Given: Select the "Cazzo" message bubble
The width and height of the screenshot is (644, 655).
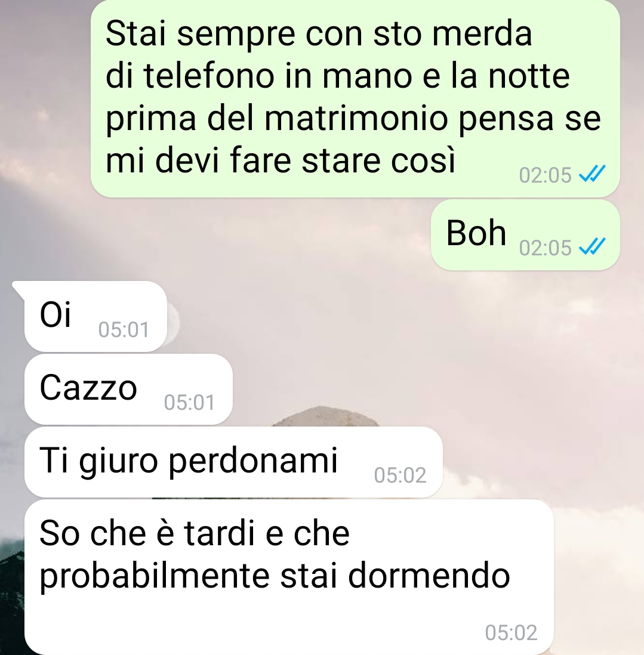Looking at the screenshot, I should pos(128,389).
